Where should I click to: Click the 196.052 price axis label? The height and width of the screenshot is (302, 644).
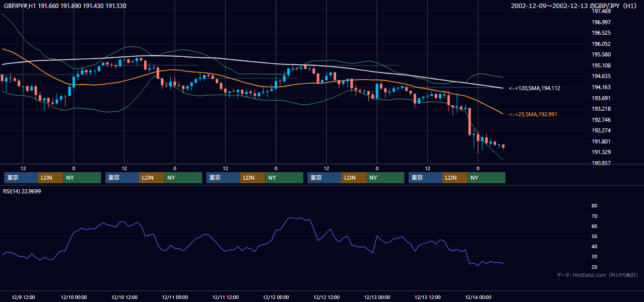click(x=601, y=44)
